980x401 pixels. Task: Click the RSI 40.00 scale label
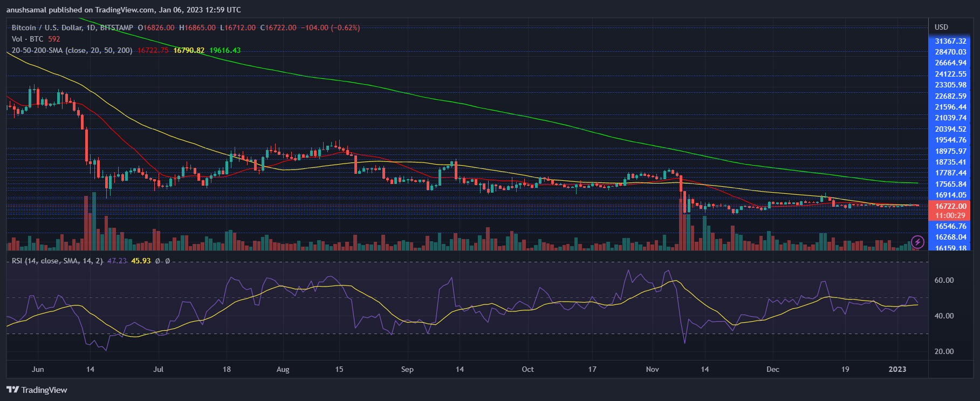pyautogui.click(x=944, y=316)
